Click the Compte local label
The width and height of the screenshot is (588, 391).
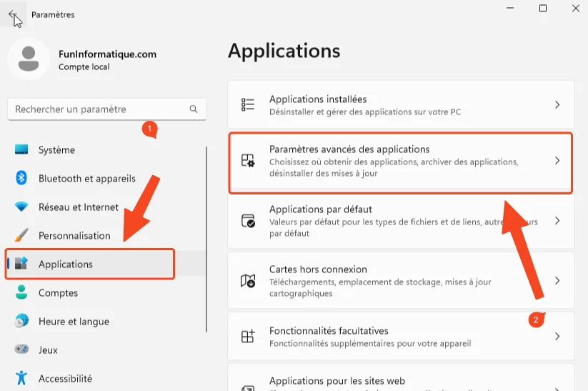click(x=84, y=66)
